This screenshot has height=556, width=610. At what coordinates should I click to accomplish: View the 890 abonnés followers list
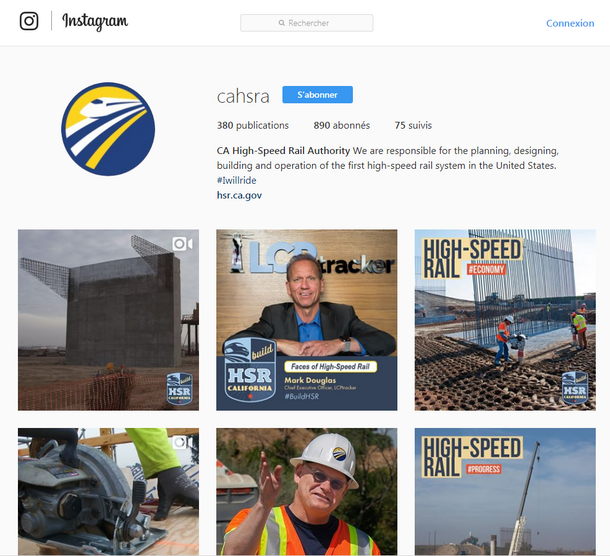(x=342, y=125)
